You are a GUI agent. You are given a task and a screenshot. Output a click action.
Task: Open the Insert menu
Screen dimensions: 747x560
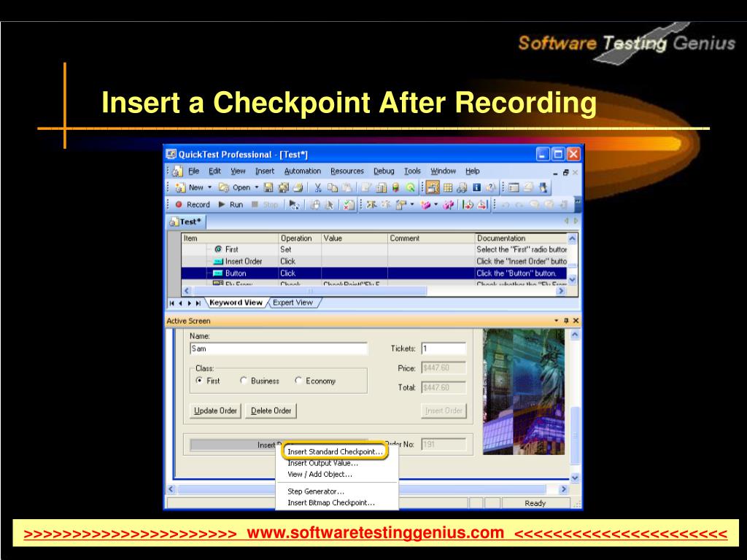(x=264, y=171)
